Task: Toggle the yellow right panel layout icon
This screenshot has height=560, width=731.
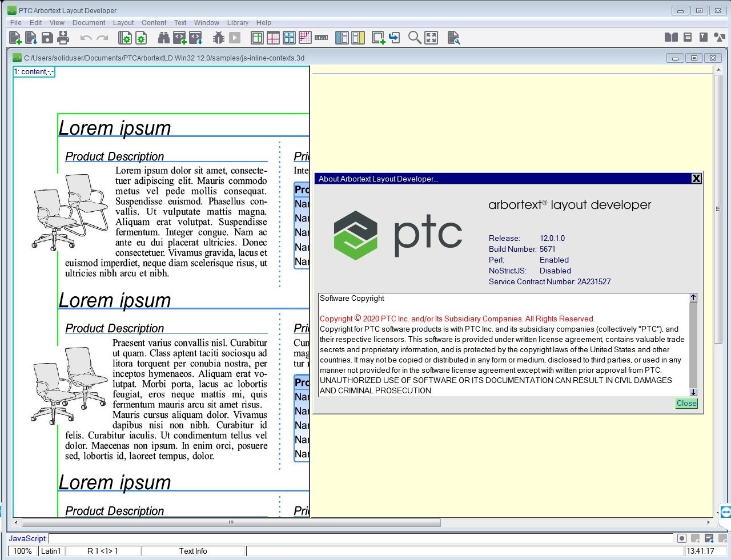Action: [358, 38]
